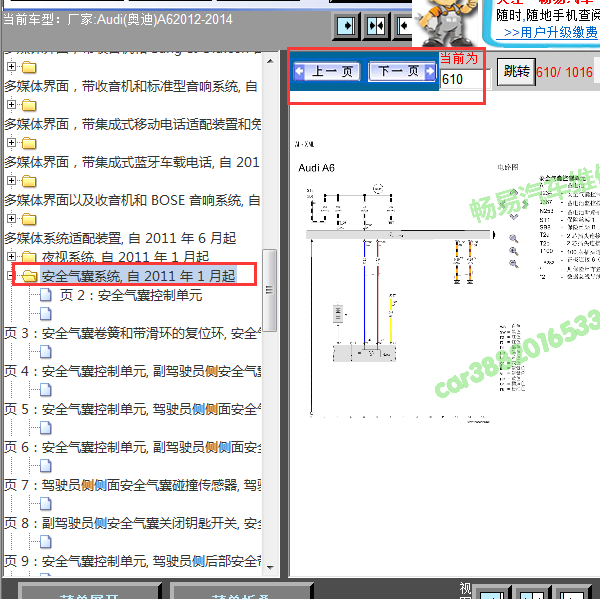Open 页 3 : 安全气囊卷簧和带滑环的复位环
Viewport: 600px width, 599px height.
click(x=132, y=333)
